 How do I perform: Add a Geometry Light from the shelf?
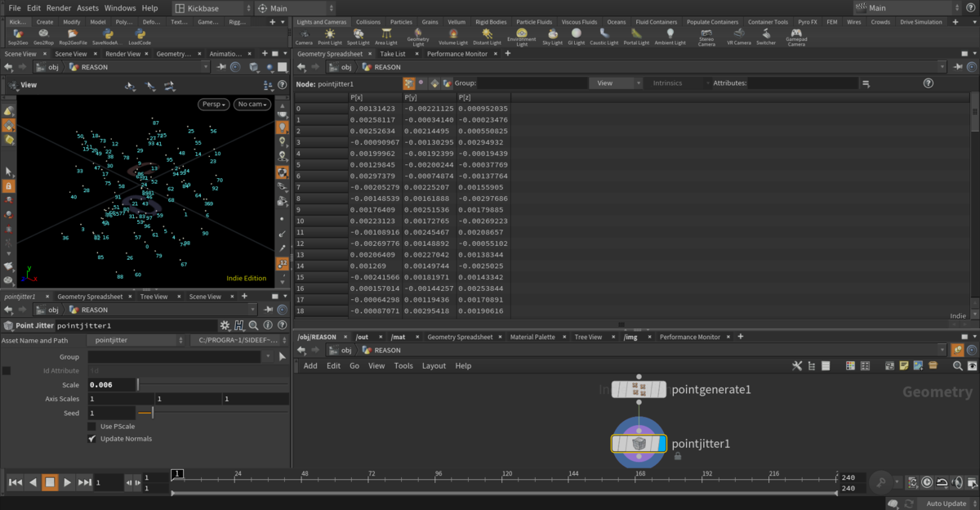(417, 37)
